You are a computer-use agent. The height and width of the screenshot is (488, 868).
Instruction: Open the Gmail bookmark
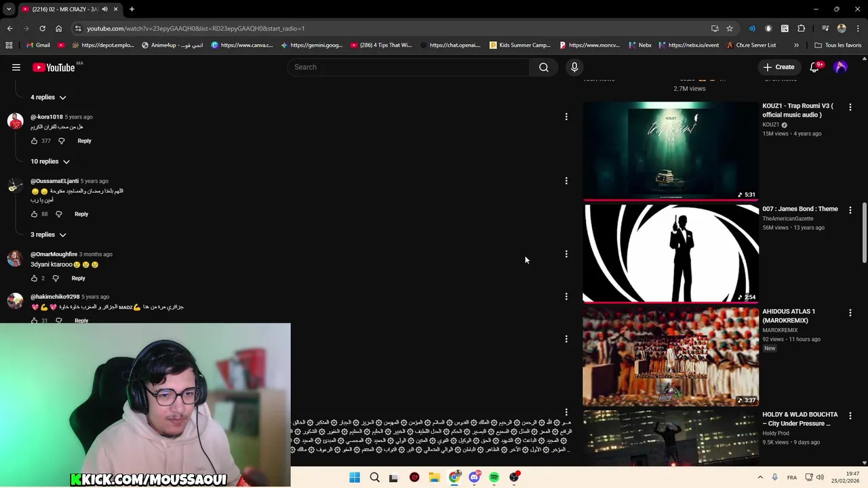(38, 45)
